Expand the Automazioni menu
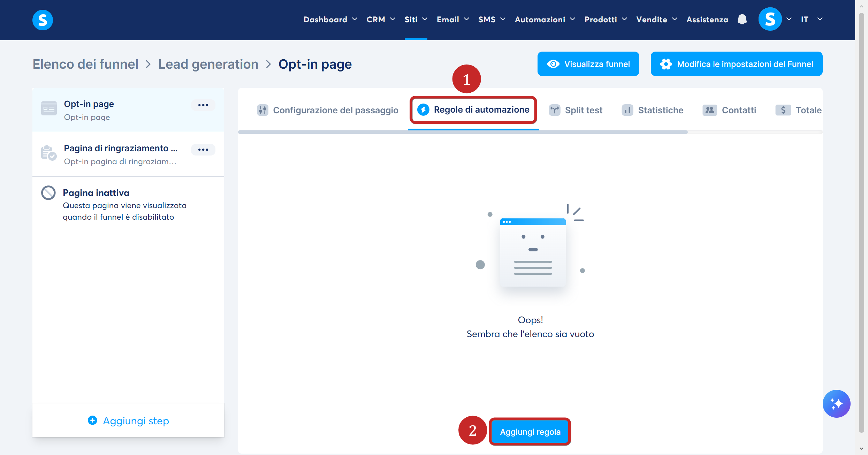Image resolution: width=868 pixels, height=455 pixels. (x=545, y=20)
